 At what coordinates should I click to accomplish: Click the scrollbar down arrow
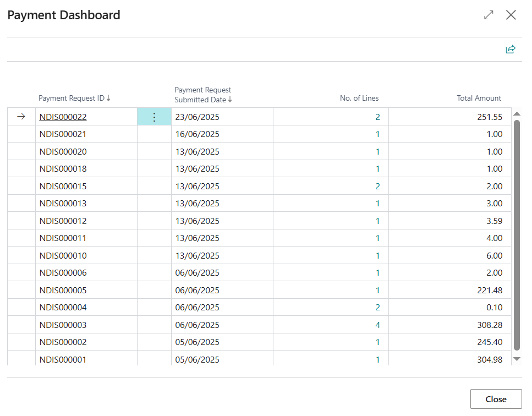517,359
